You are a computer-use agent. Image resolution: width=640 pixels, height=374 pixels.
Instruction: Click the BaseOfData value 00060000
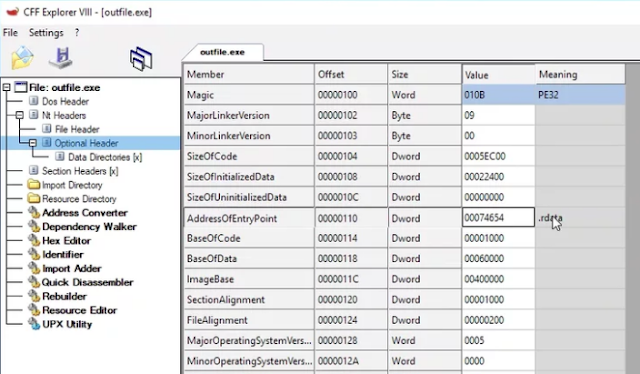tap(498, 258)
